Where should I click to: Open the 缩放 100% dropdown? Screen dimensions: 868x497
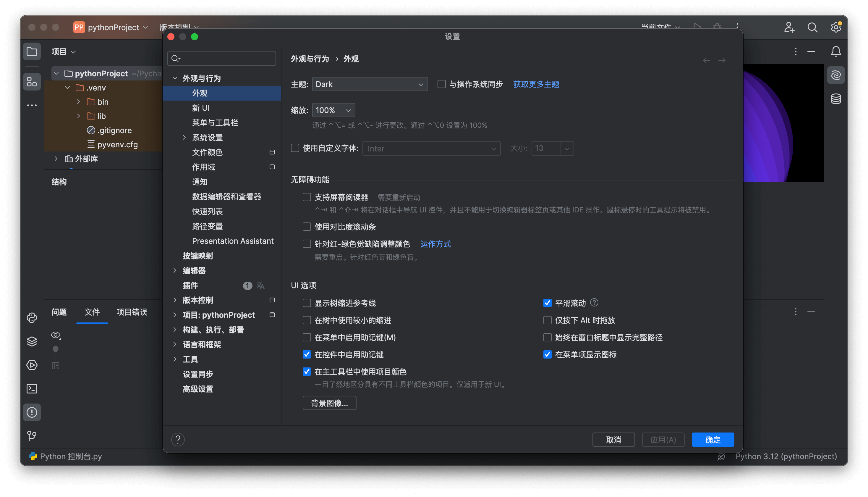[x=333, y=110]
